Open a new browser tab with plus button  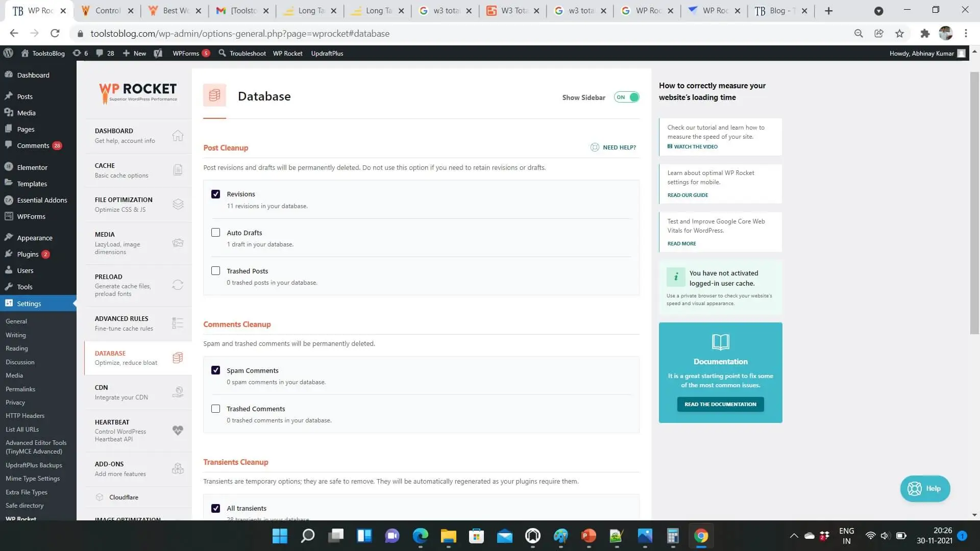(828, 11)
